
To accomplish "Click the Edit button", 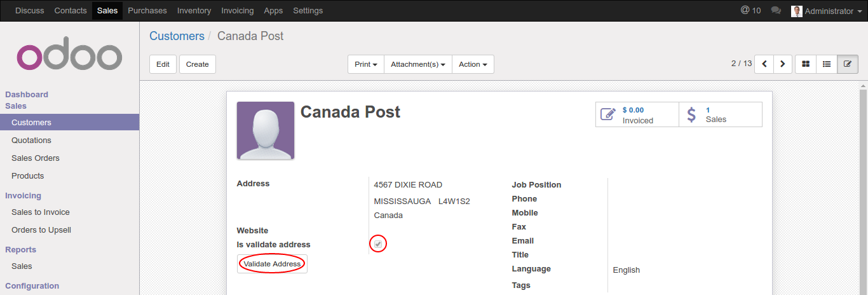I will (163, 64).
